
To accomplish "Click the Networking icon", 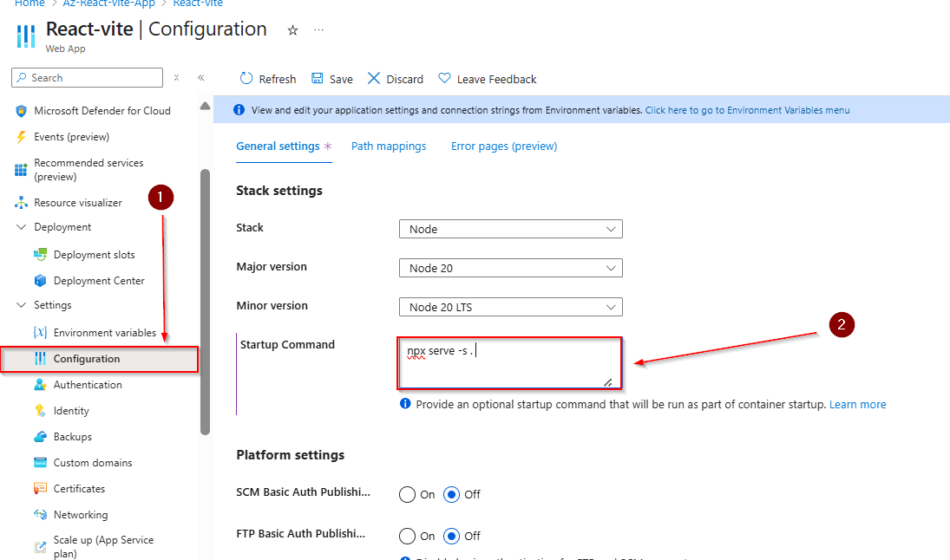I will pos(41,515).
